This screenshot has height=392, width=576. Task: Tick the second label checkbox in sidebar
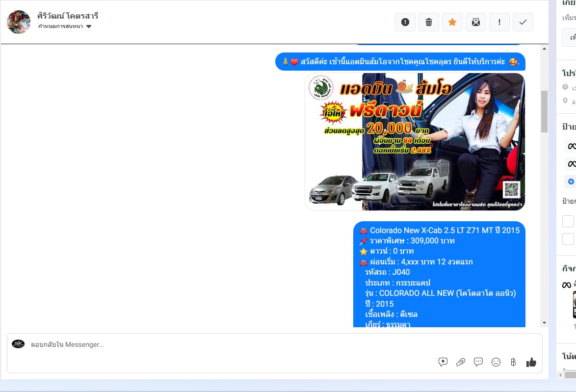(x=568, y=239)
